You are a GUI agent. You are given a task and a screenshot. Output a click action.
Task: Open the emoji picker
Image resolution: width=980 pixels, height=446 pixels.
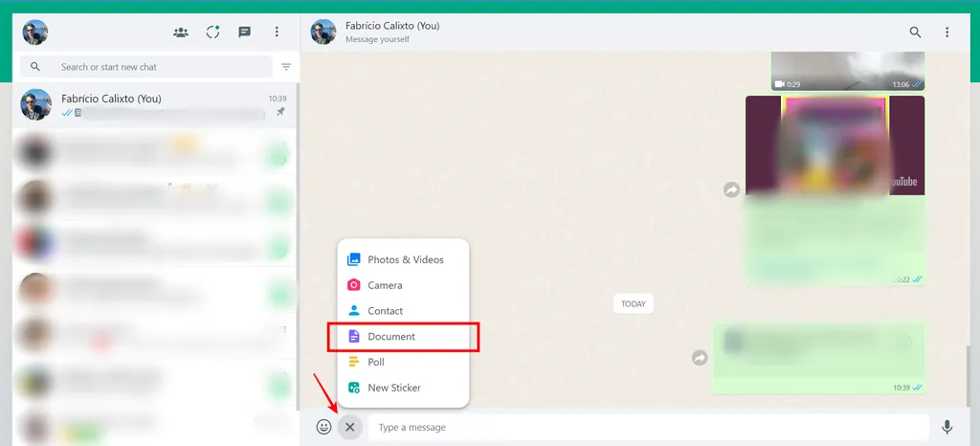(323, 427)
